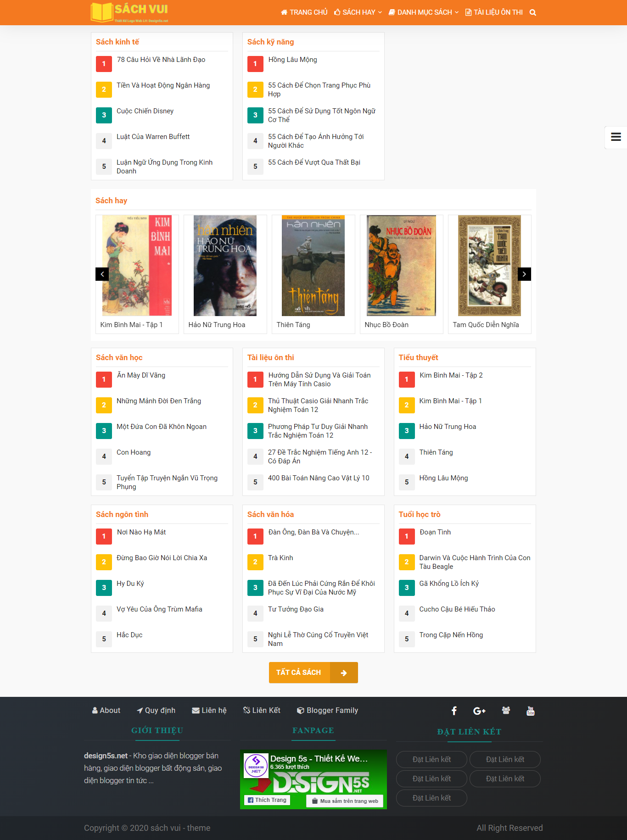Click rank 1 badge beside Hồng Lâu Mộng in Sách kỹ năng

255,64
